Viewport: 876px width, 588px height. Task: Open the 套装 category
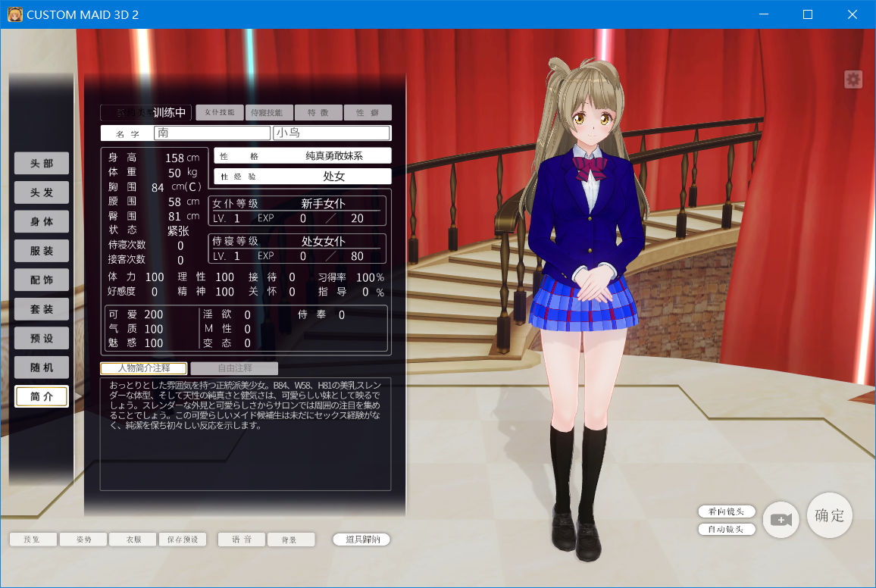pyautogui.click(x=42, y=309)
